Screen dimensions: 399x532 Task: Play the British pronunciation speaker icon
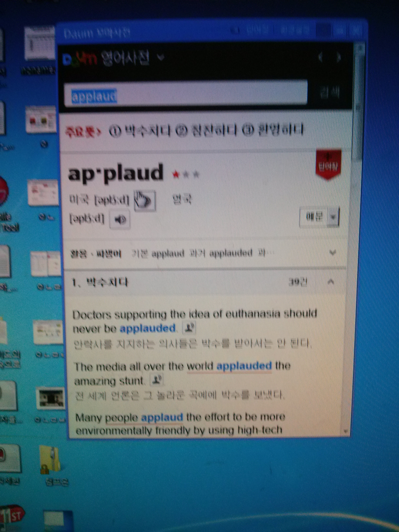[x=120, y=219]
